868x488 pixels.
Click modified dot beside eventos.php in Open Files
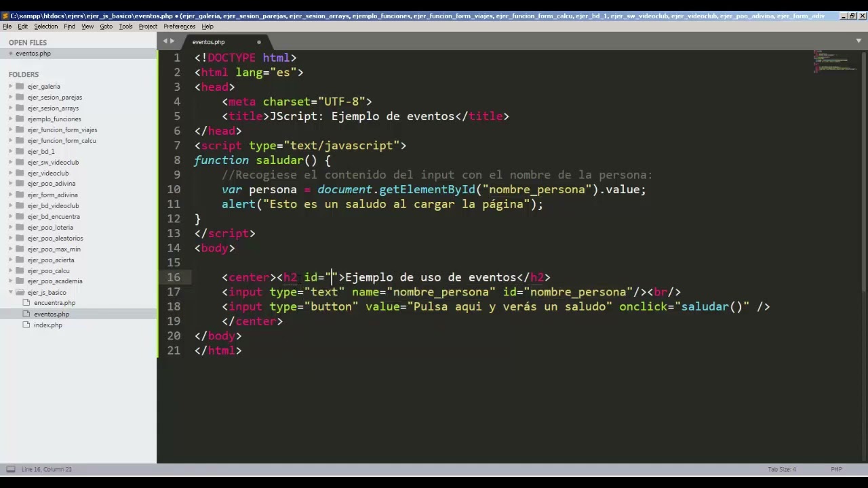tap(12, 54)
